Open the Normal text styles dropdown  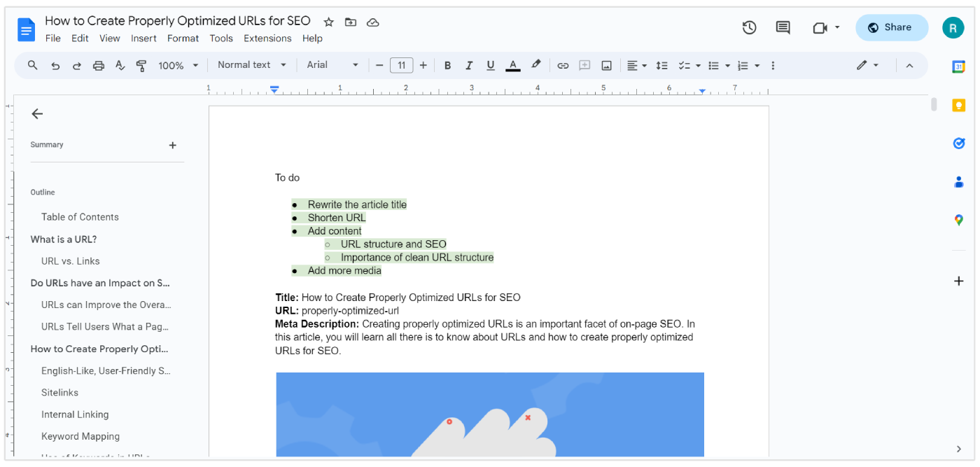click(251, 65)
